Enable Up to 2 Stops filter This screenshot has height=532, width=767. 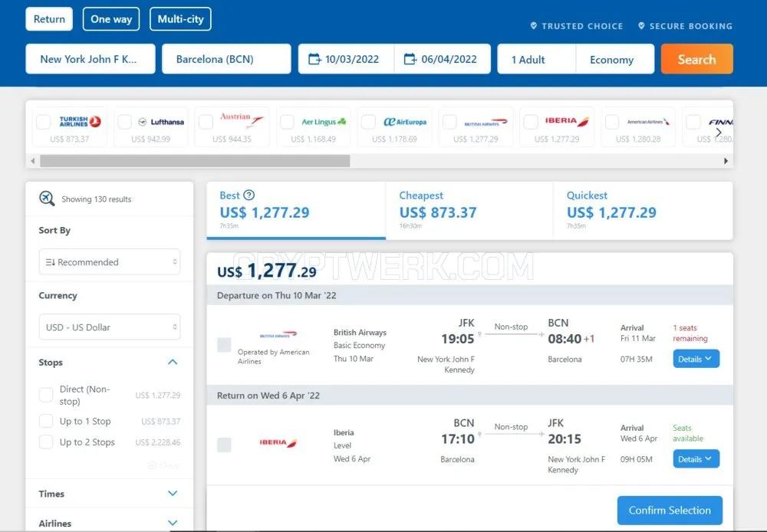[46, 442]
